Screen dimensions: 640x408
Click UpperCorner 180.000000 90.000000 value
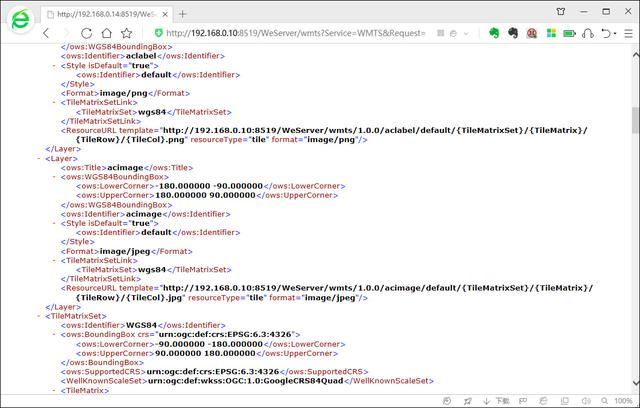point(205,195)
